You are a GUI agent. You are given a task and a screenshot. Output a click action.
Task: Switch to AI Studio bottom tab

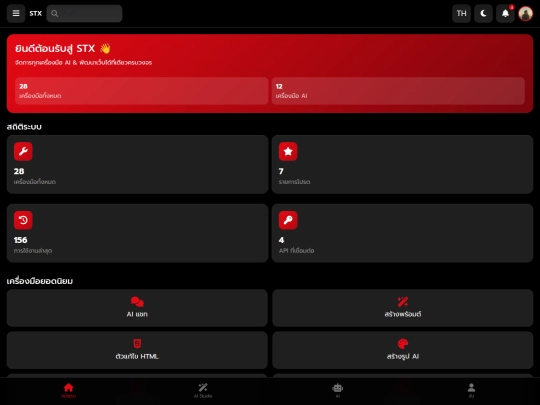[x=203, y=391]
